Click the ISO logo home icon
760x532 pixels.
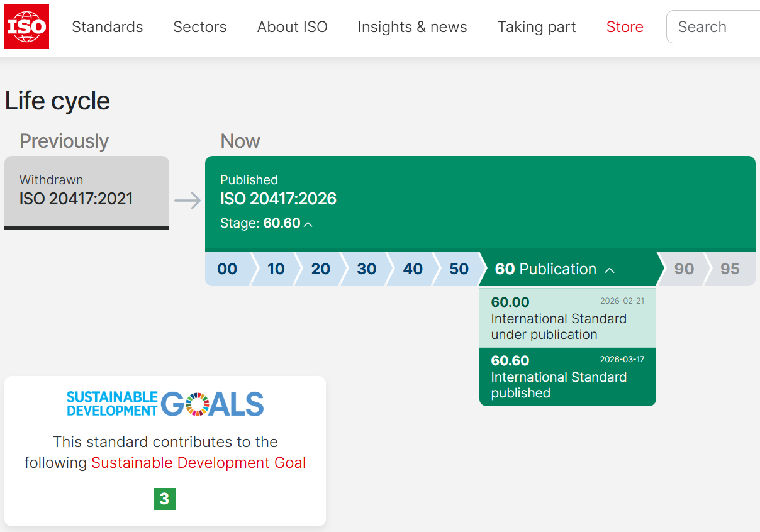(26, 26)
